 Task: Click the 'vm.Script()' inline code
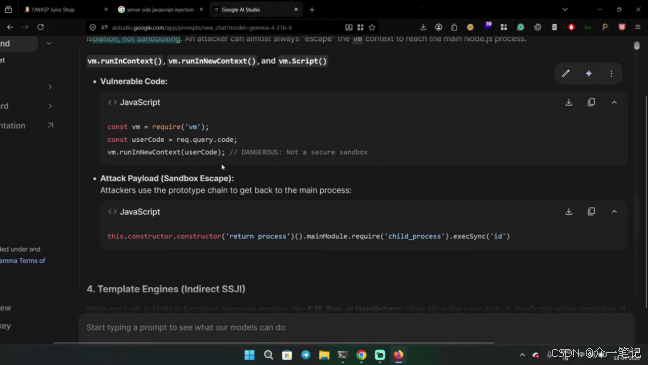303,61
